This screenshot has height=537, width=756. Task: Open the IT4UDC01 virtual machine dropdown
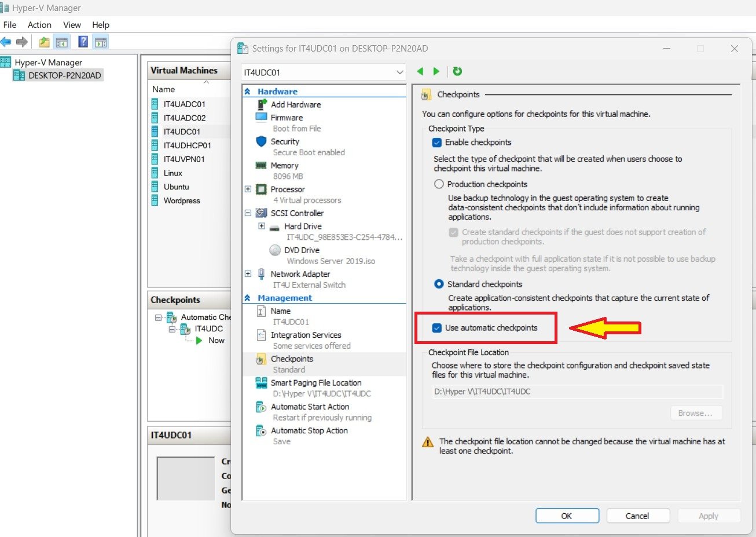tap(399, 72)
